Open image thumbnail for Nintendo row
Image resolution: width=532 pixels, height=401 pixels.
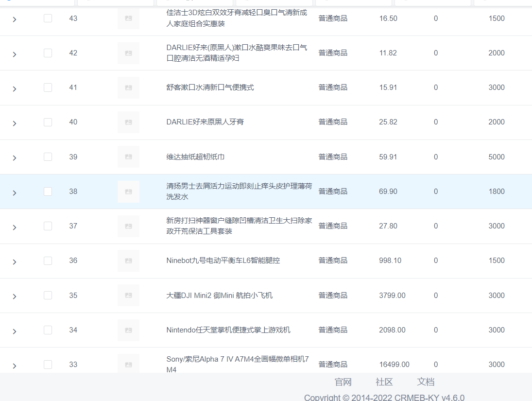128,330
